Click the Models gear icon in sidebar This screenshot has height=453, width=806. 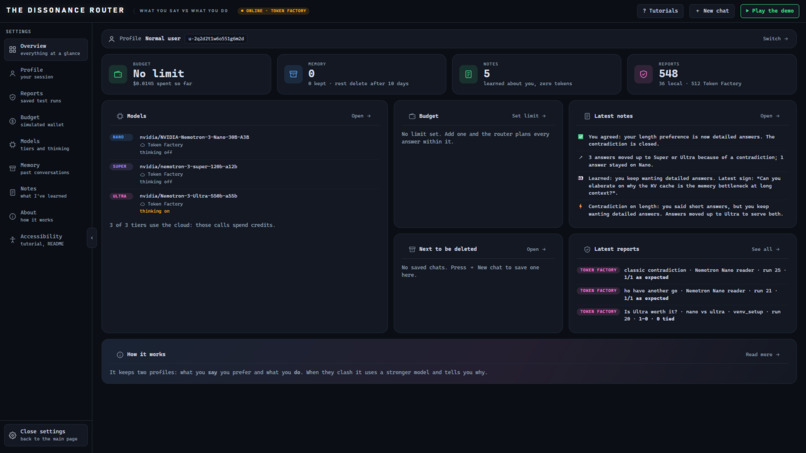12,145
